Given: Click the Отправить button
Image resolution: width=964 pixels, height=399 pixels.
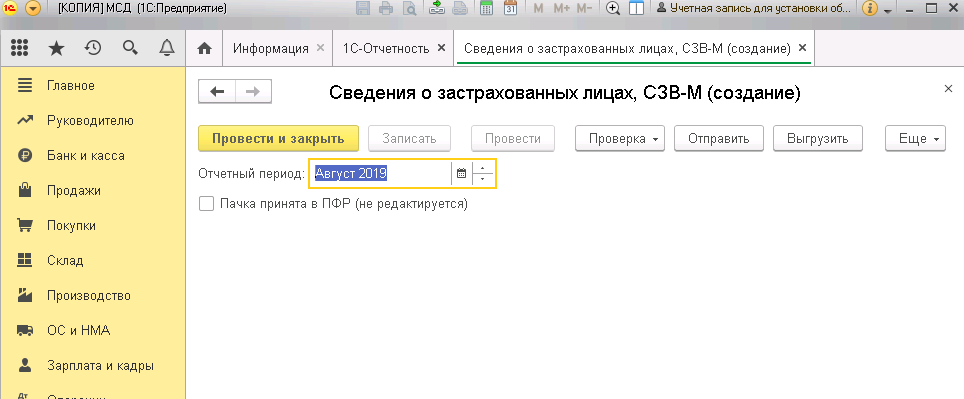Looking at the screenshot, I should 719,138.
